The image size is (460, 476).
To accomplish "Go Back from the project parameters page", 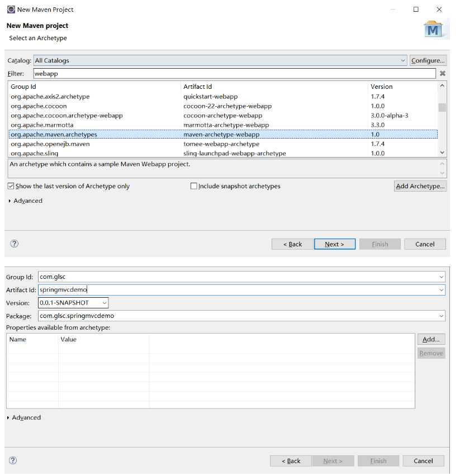I will point(291,461).
